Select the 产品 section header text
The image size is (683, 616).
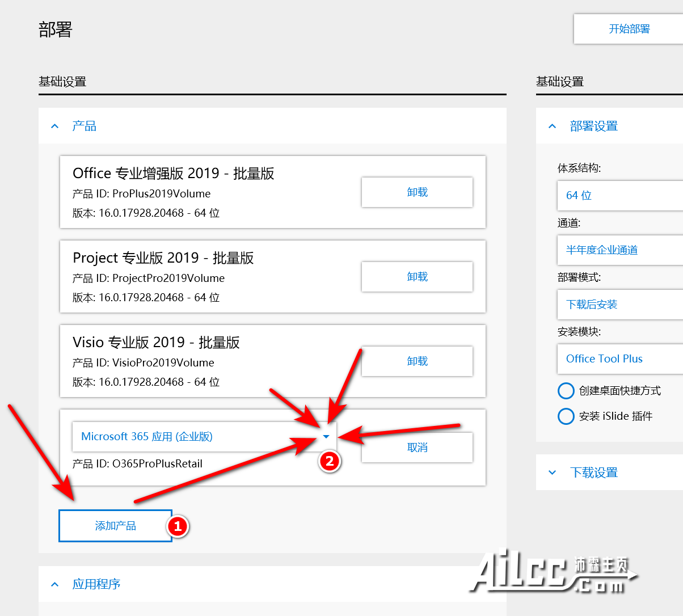(84, 126)
